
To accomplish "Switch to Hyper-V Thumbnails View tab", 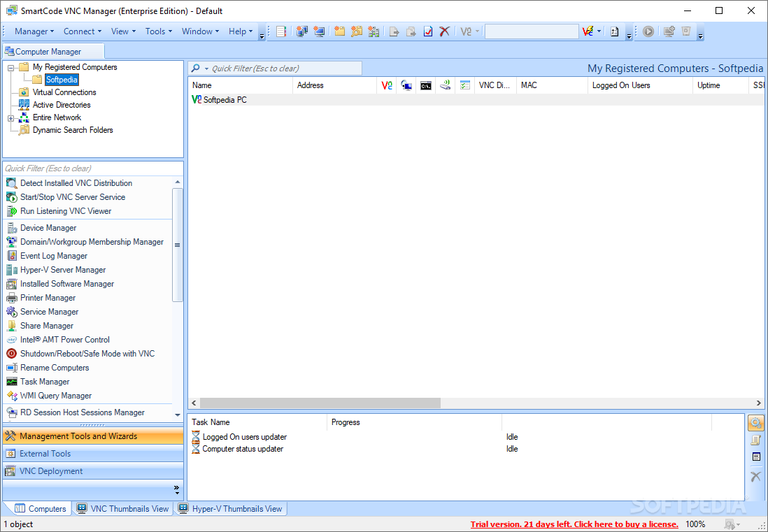I will pyautogui.click(x=232, y=509).
